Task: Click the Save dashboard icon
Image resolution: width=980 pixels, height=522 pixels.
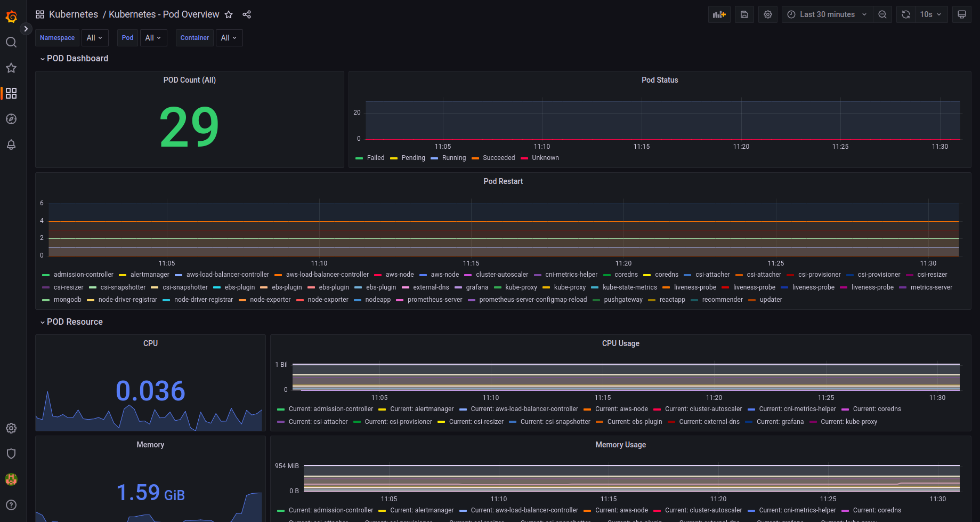Action: coord(744,14)
